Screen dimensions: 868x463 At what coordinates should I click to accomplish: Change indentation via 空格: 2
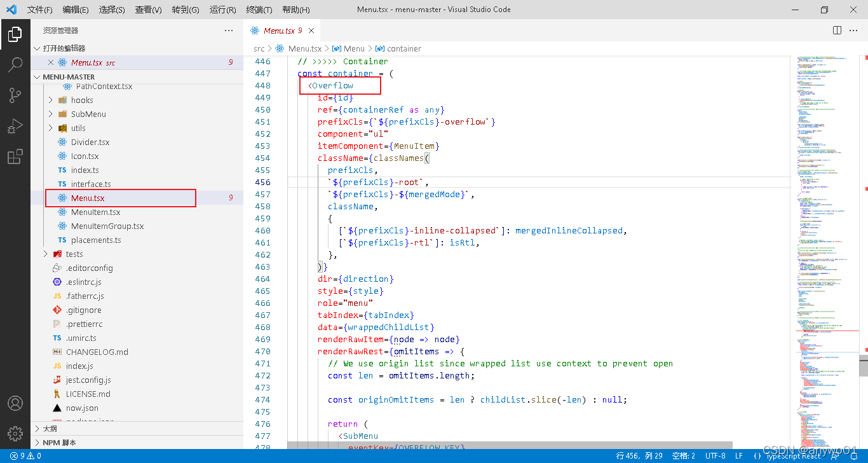684,456
